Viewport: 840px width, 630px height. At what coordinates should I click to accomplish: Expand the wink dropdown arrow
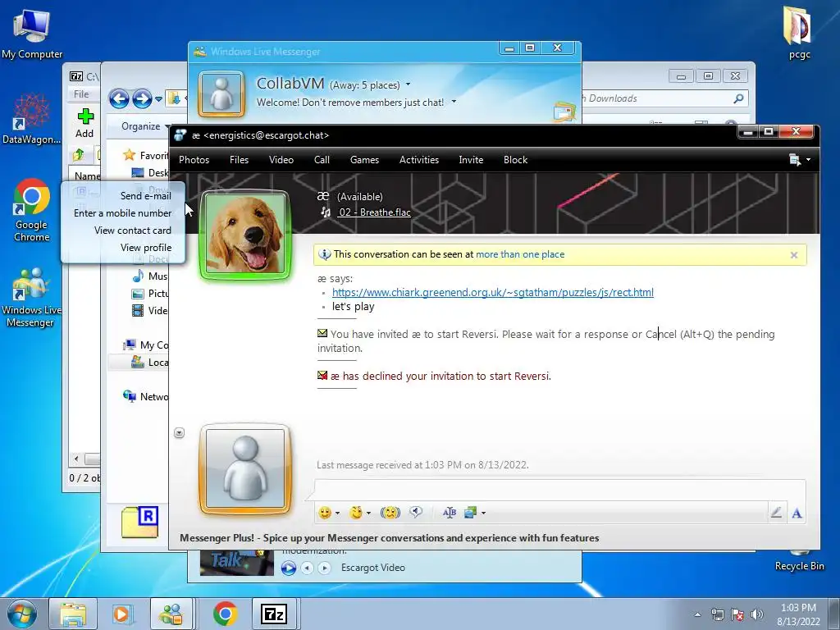coord(368,514)
